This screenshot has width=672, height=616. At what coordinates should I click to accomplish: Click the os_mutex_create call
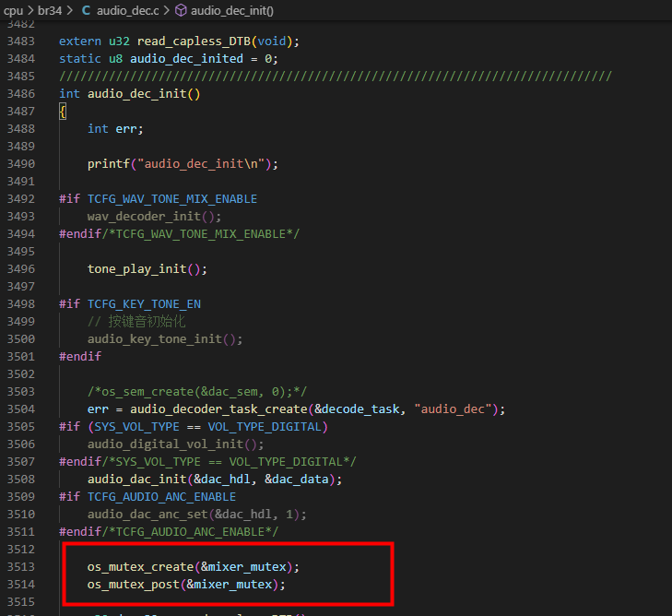pyautogui.click(x=193, y=567)
